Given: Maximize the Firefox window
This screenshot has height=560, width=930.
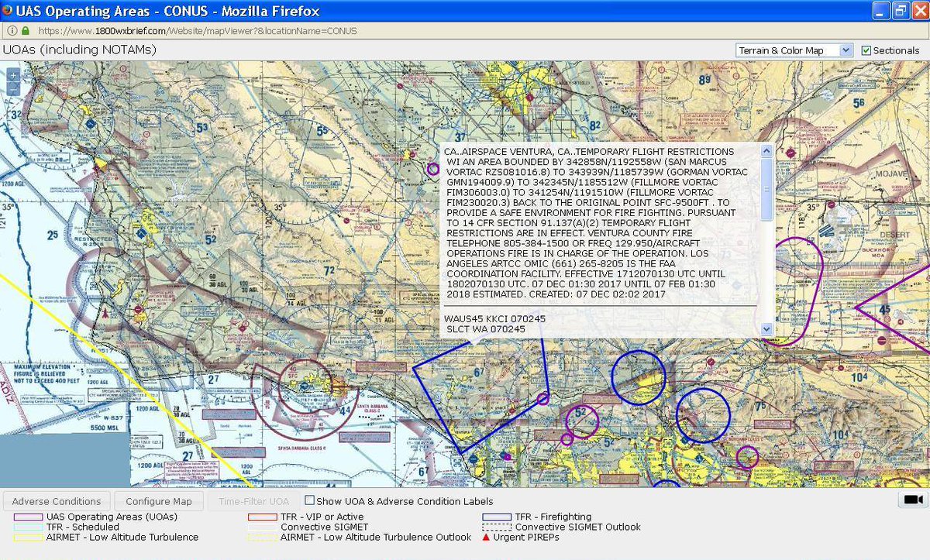Looking at the screenshot, I should (x=900, y=11).
